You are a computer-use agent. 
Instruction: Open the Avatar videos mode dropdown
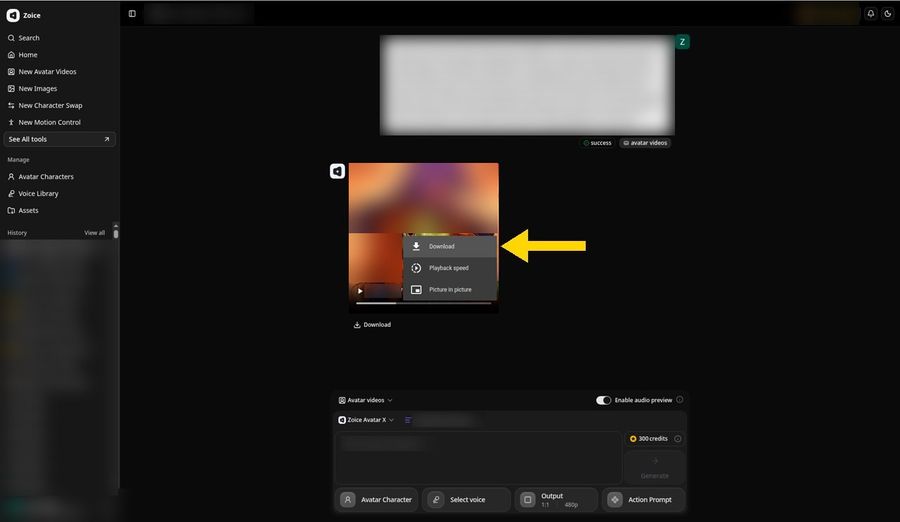366,400
